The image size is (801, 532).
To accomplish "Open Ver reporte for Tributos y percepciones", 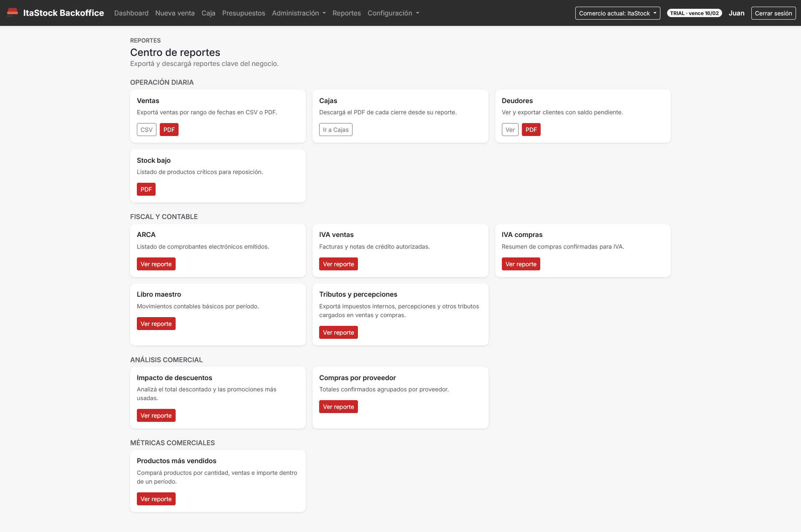I will [338, 333].
